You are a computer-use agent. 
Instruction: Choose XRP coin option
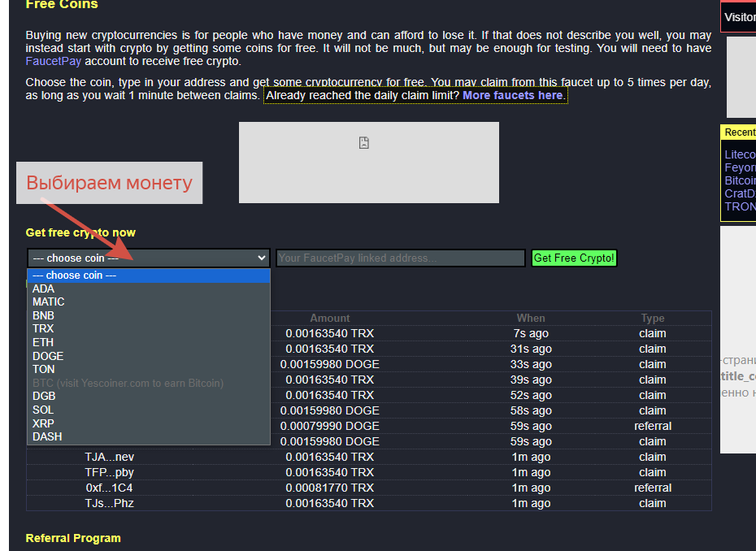click(x=149, y=423)
